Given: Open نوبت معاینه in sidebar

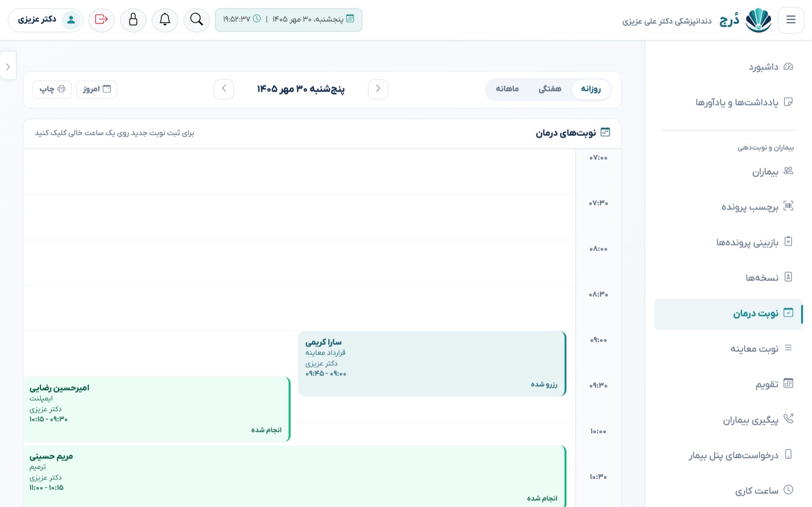Looking at the screenshot, I should click(x=728, y=349).
